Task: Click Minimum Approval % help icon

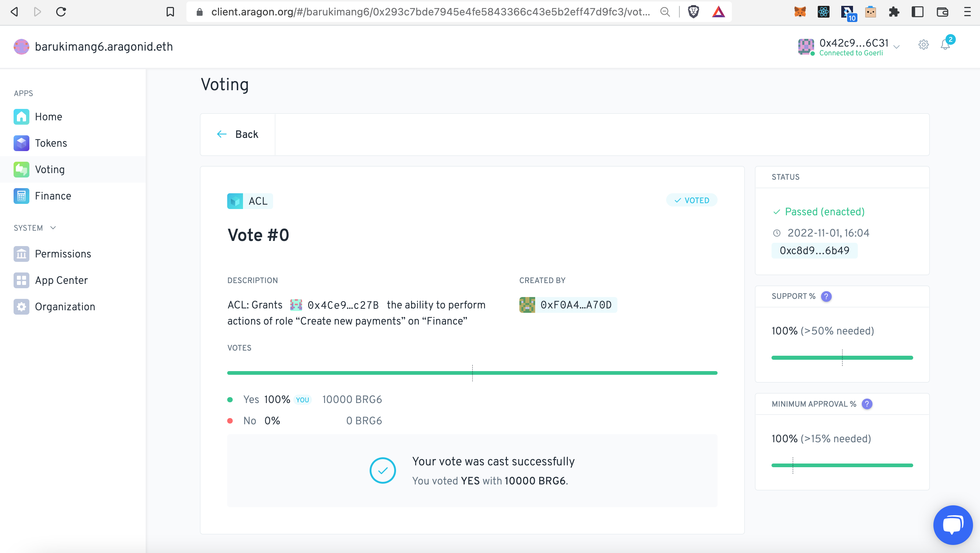Action: click(867, 404)
